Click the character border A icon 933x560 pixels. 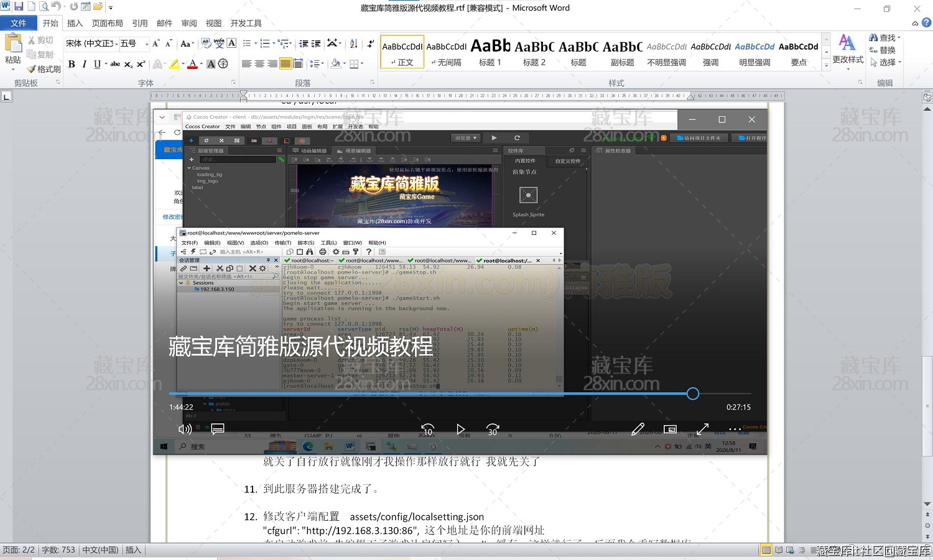coord(231,44)
